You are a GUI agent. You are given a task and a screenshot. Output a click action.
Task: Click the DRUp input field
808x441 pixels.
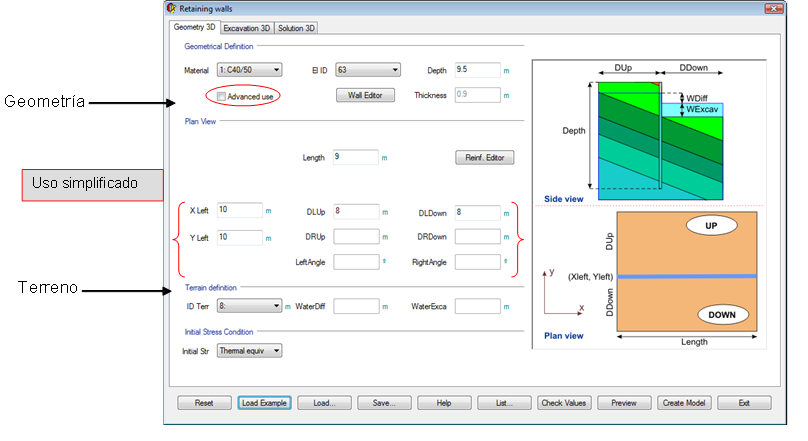click(356, 236)
